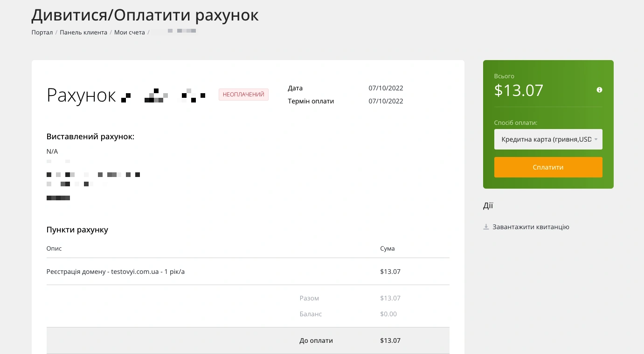Go to Портал in the breadcrumb
Viewport: 644px width, 354px height.
[x=42, y=33]
